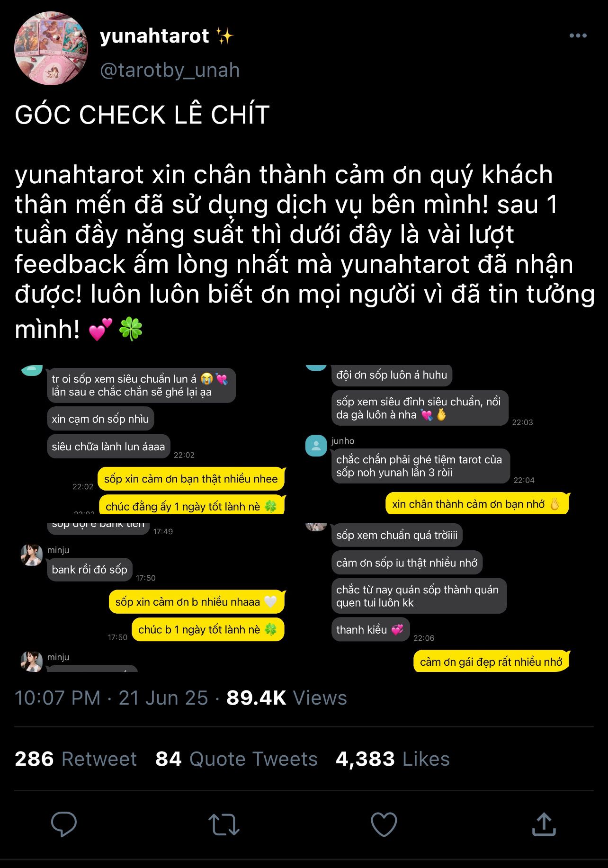Screen dimensions: 608x868
Task: Open yunahtarot profile picture
Action: point(51,48)
